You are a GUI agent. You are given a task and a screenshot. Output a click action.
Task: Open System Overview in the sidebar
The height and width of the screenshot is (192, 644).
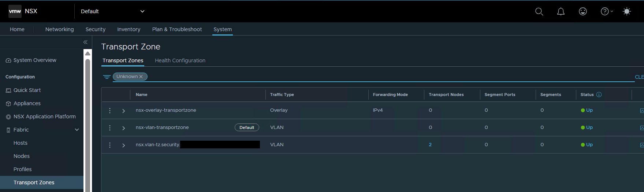(x=35, y=60)
